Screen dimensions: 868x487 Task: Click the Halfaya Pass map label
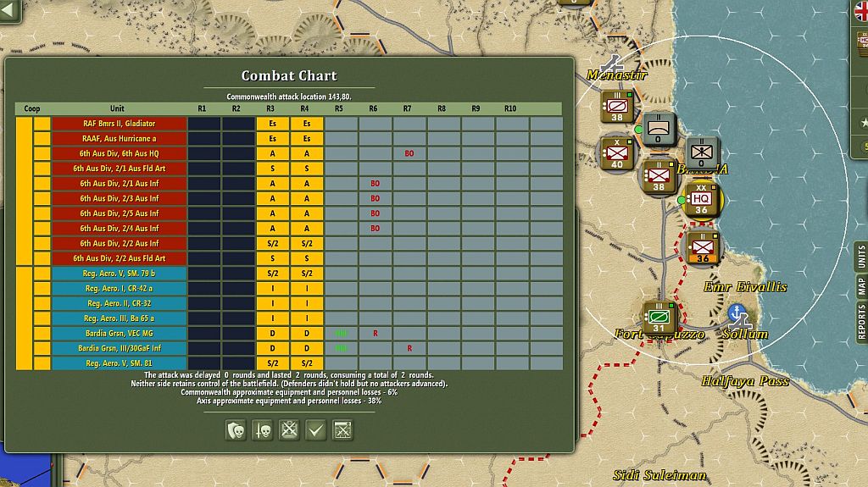744,381
